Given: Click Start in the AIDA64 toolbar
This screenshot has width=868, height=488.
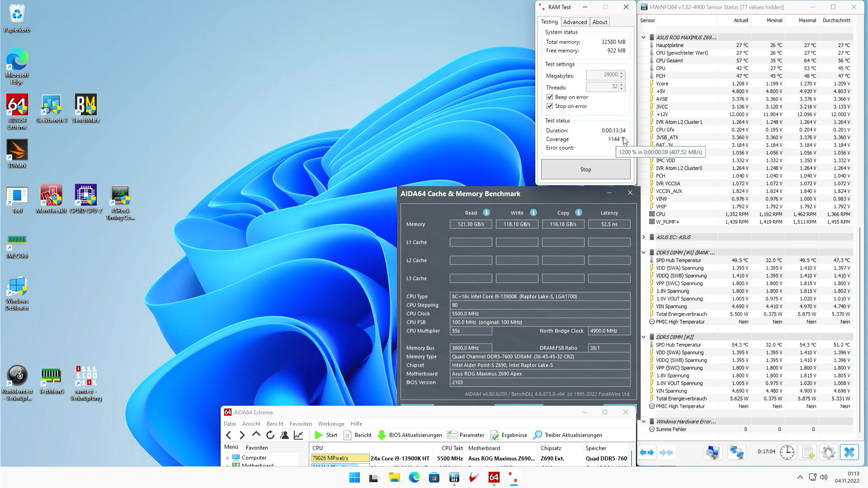Looking at the screenshot, I should 326,435.
